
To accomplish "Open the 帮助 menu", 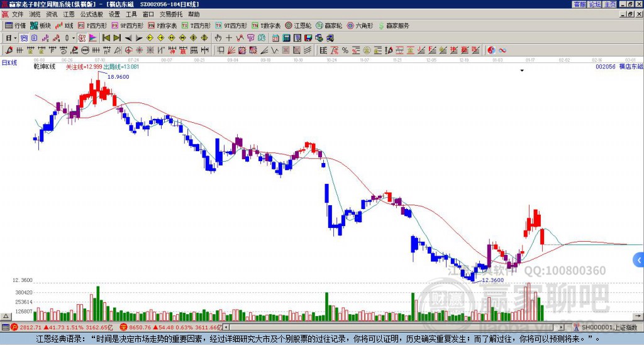I will (x=194, y=14).
